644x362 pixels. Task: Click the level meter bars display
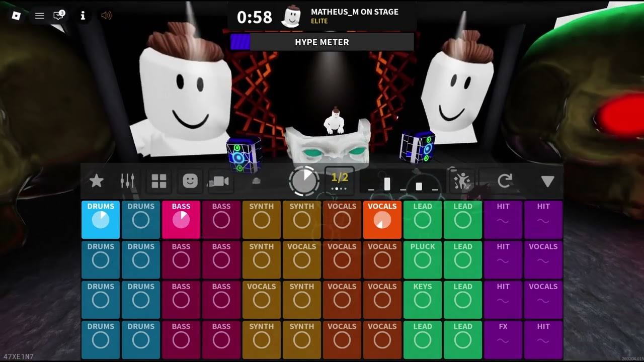403,182
